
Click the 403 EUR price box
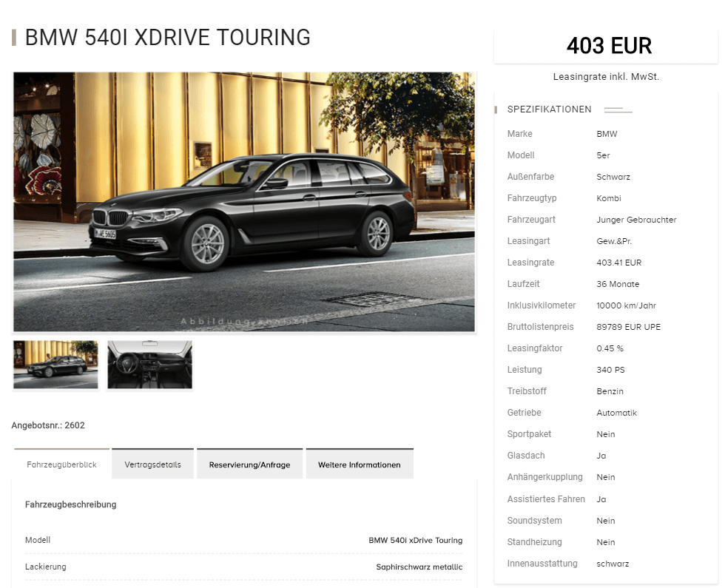point(606,46)
